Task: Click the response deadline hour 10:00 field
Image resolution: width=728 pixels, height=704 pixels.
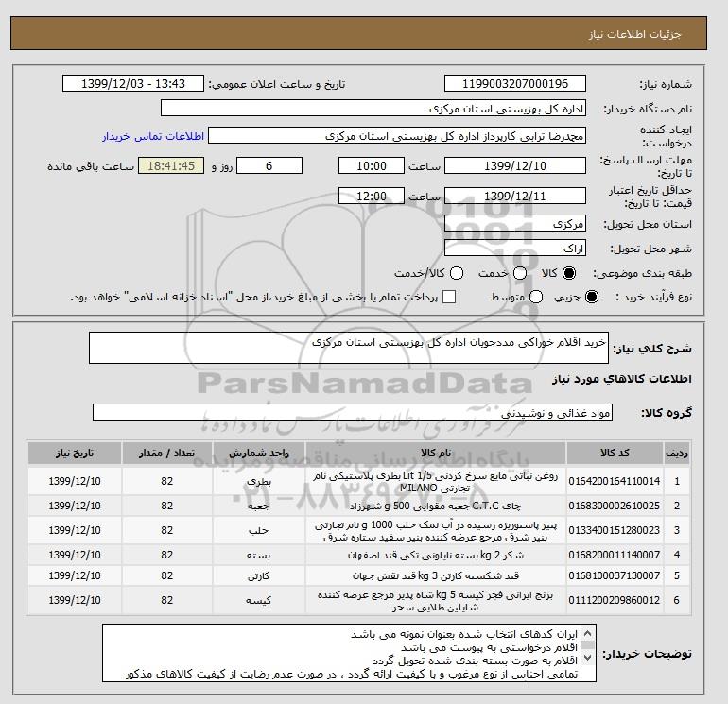Action: click(x=371, y=165)
